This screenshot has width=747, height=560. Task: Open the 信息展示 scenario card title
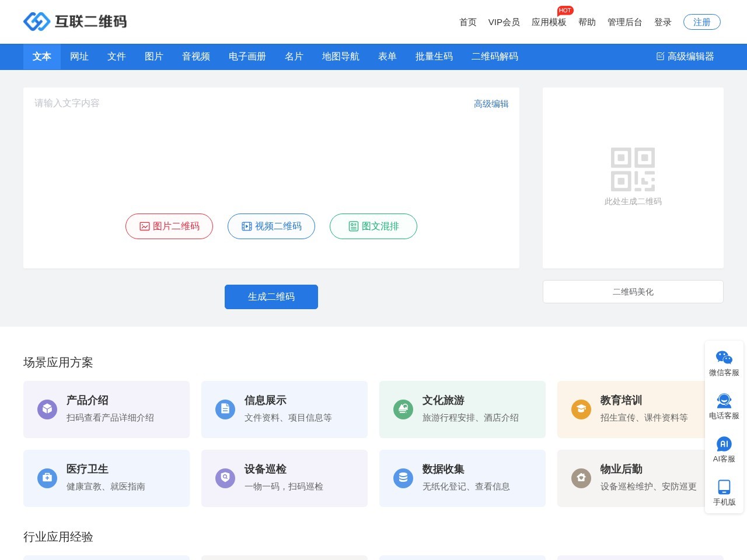[266, 400]
